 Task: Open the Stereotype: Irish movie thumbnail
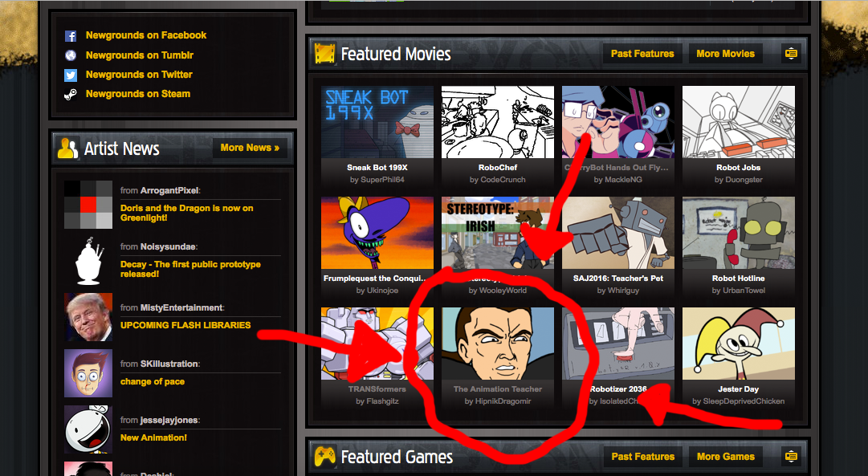click(x=498, y=233)
